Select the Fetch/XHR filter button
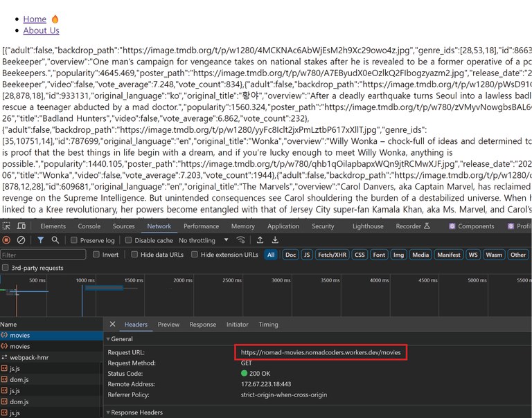Viewport: 532px width, 418px height. (x=332, y=255)
